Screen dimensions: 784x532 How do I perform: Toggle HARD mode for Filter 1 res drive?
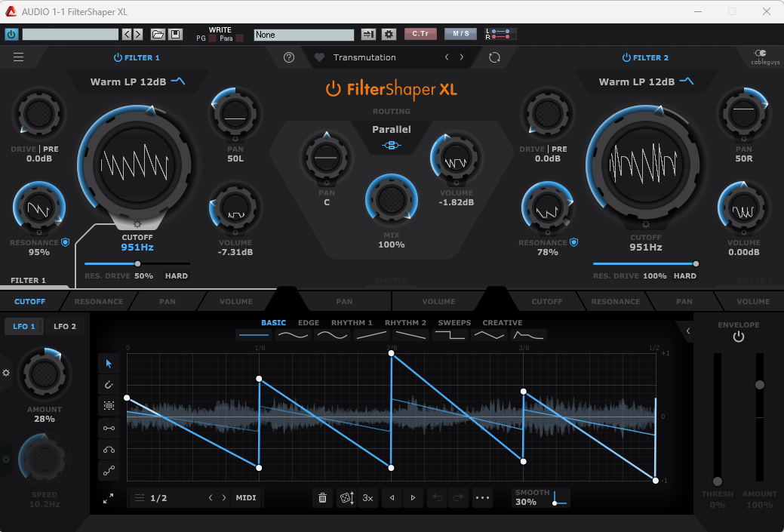coord(177,276)
